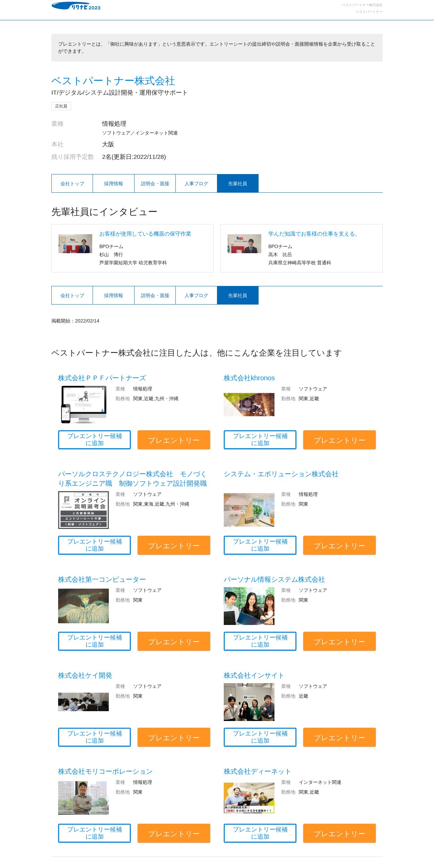Click パーソル オンライン説明選考会 thumbnail

pyautogui.click(x=83, y=510)
